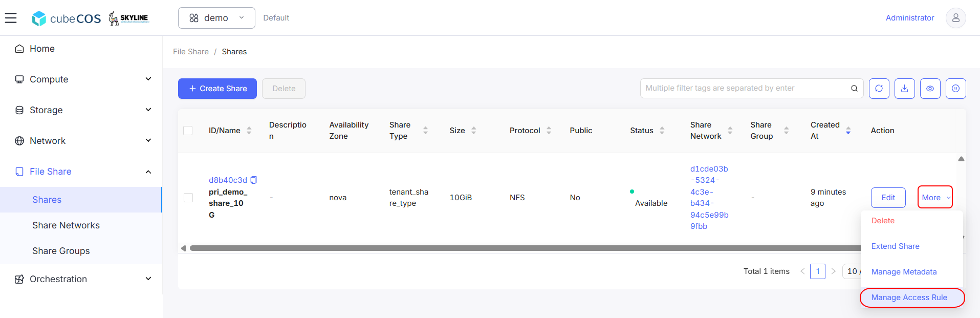Check the pri_demo_share_10G row checkbox
This screenshot has height=318, width=980.
coord(188,198)
